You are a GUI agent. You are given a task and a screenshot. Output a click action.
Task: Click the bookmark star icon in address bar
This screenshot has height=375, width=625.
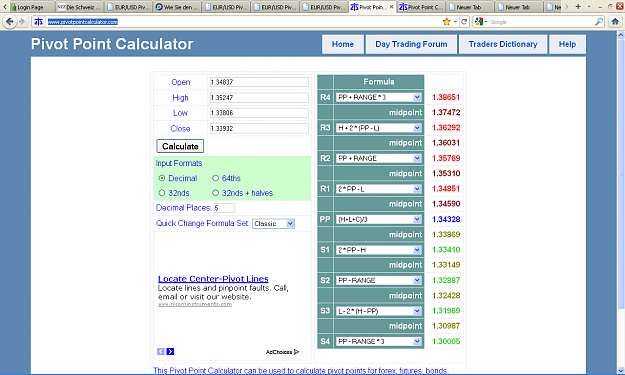click(446, 22)
